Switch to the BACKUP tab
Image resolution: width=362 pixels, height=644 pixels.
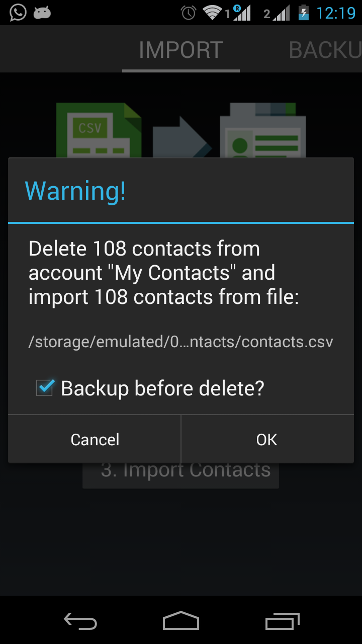tap(325, 50)
